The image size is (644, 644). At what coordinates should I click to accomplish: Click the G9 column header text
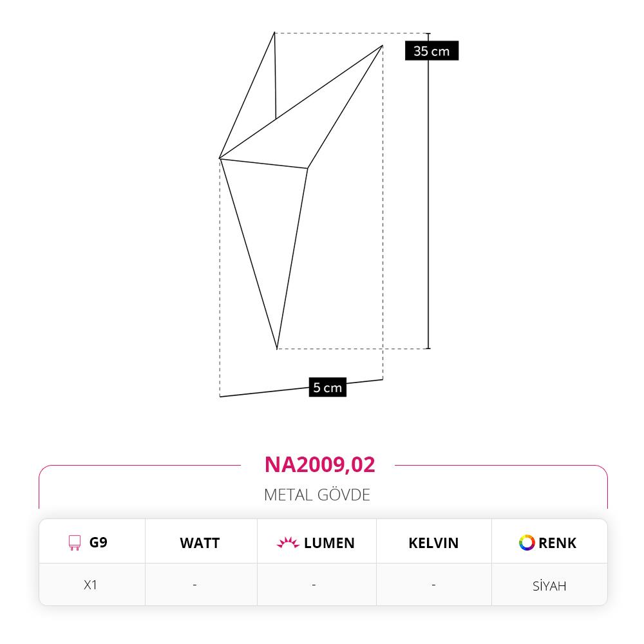tap(98, 542)
